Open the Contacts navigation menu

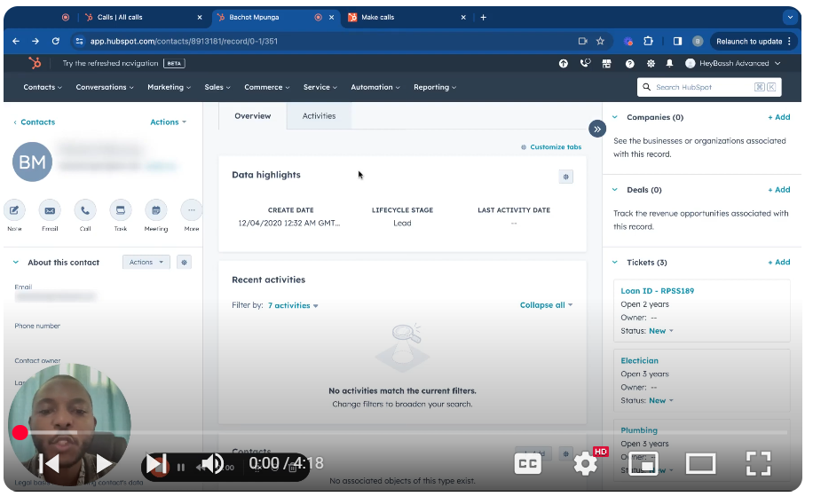pos(43,87)
